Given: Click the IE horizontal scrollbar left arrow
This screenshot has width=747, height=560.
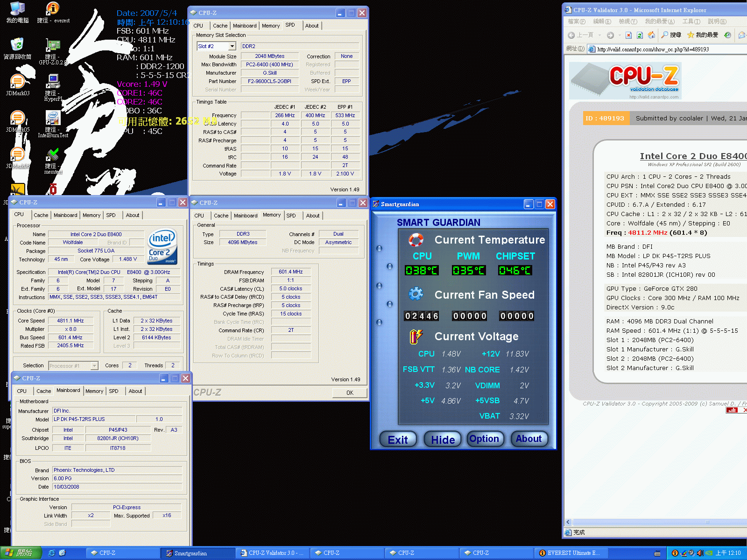Looking at the screenshot, I should 568,522.
